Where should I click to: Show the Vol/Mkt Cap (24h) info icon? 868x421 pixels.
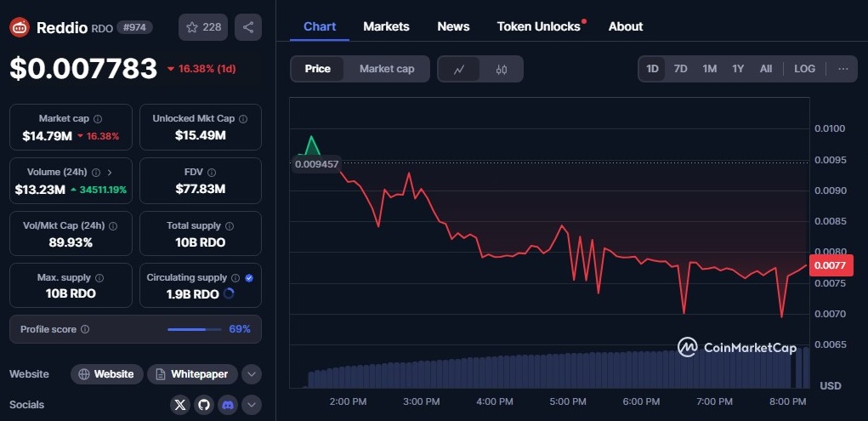coord(113,226)
